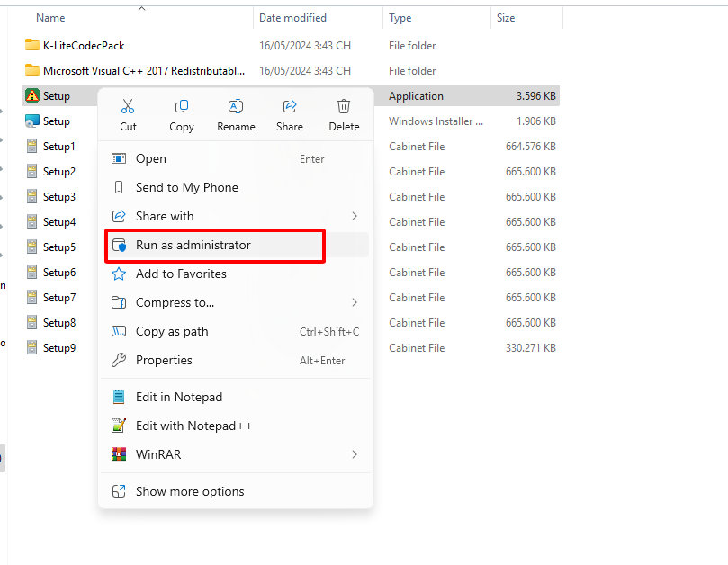This screenshot has height=565, width=728.
Task: Open Properties from the context menu
Action: tap(235, 360)
